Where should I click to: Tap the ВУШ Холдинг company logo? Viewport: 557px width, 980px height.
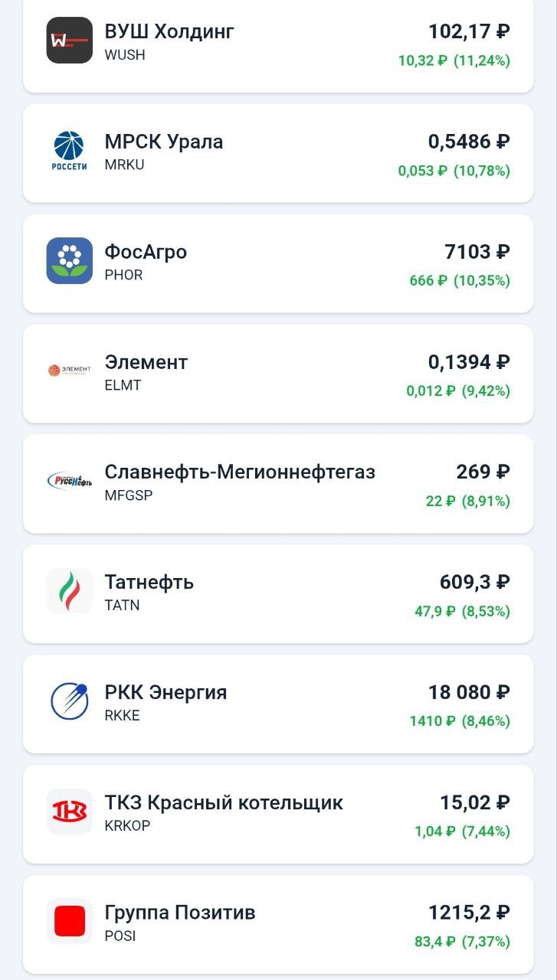[70, 40]
